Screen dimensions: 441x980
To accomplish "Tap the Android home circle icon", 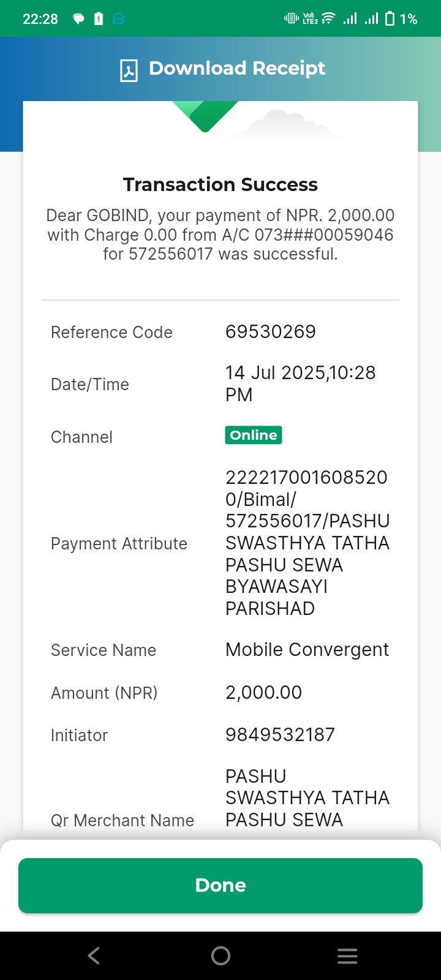I will tap(221, 956).
